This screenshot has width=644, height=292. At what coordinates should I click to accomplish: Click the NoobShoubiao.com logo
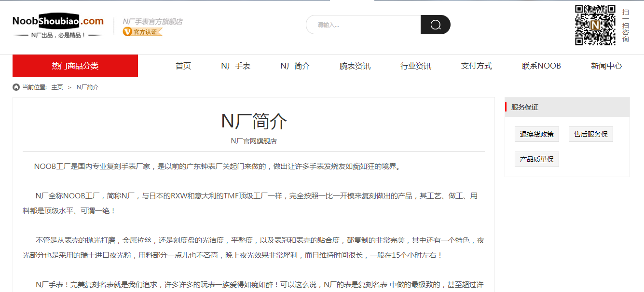click(x=58, y=21)
